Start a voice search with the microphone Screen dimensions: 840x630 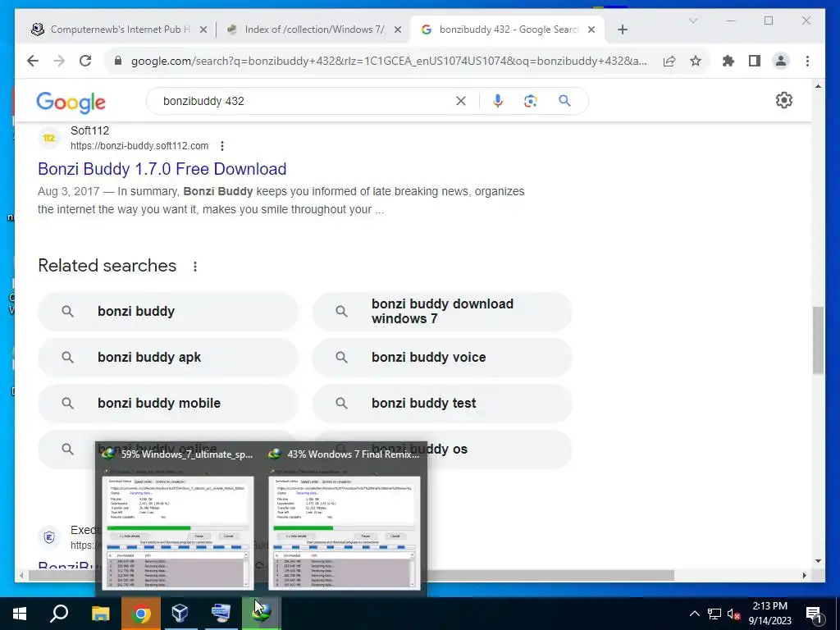[498, 101]
